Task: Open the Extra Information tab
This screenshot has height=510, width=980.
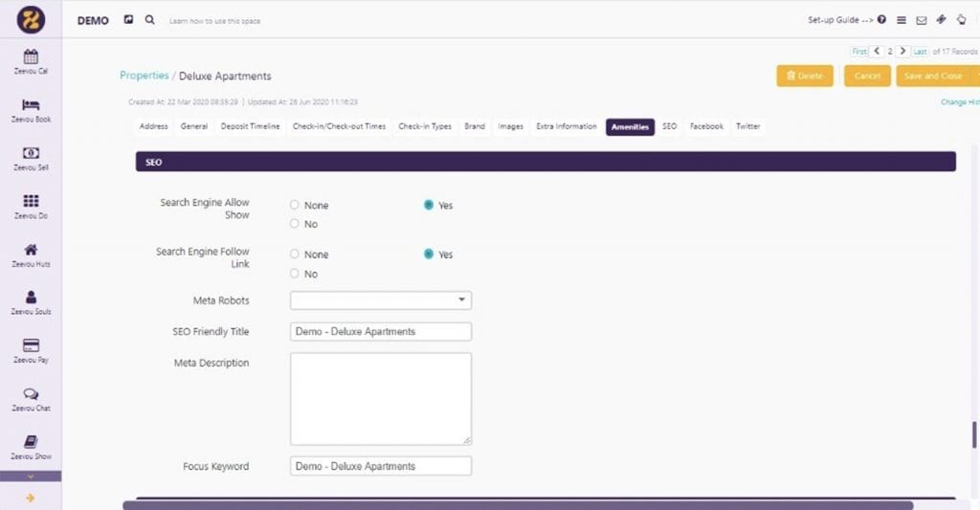Action: (567, 126)
